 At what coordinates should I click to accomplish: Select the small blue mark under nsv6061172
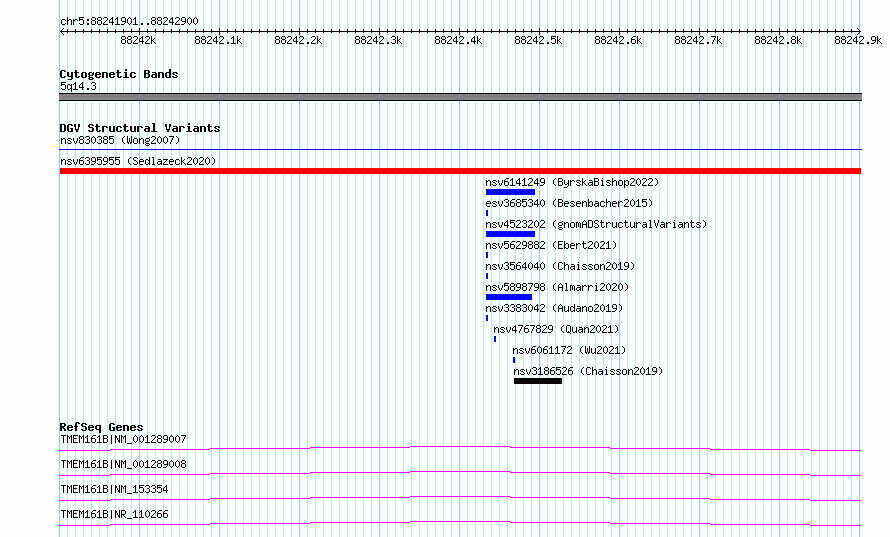514,360
